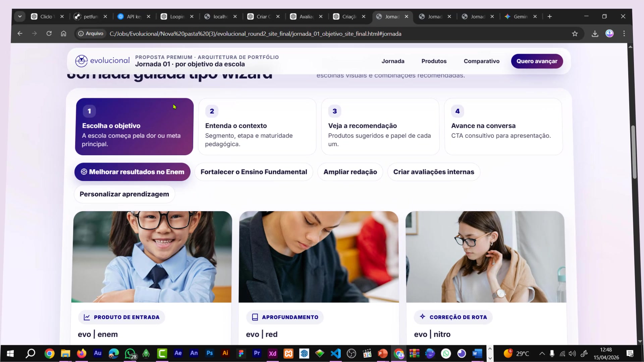644x362 pixels.
Task: Select step 4 Avance na conversa
Action: [x=503, y=126]
